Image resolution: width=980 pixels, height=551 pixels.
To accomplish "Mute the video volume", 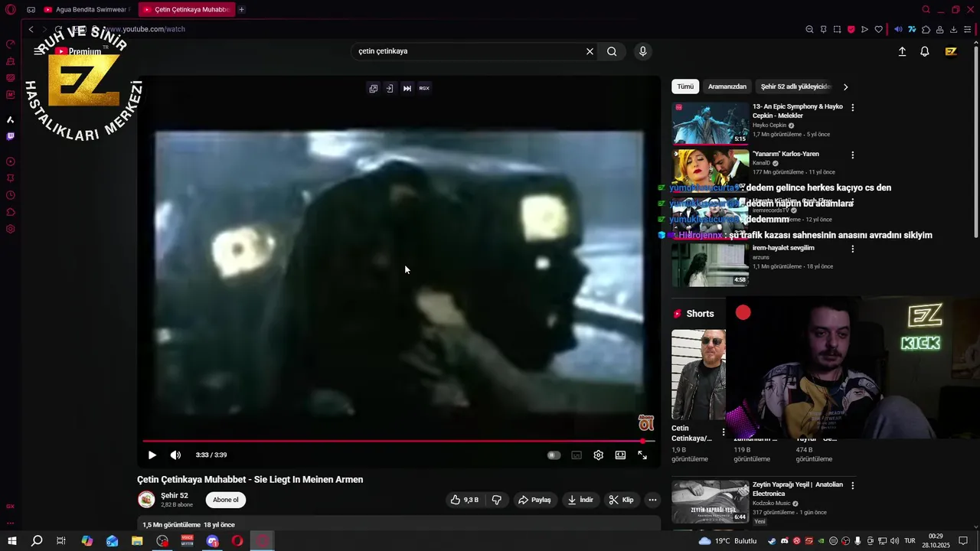I will pos(175,455).
